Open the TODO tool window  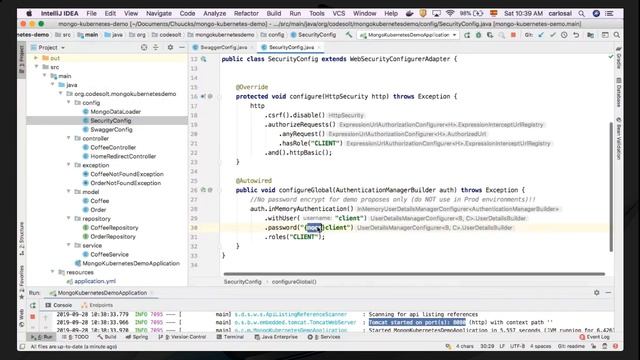coord(76,337)
